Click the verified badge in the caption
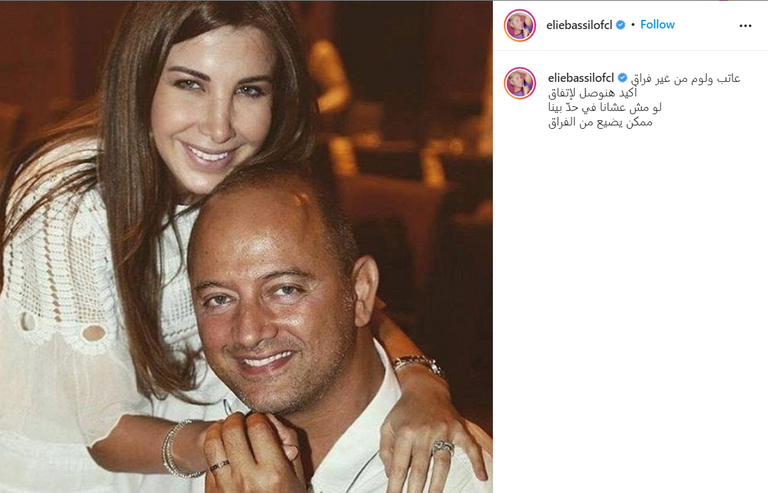 pos(623,78)
